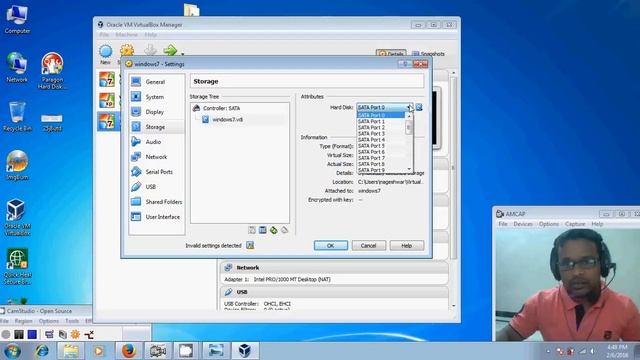Image resolution: width=640 pixels, height=360 pixels.
Task: Choose SATA Port 6 from the list
Action: [x=381, y=152]
